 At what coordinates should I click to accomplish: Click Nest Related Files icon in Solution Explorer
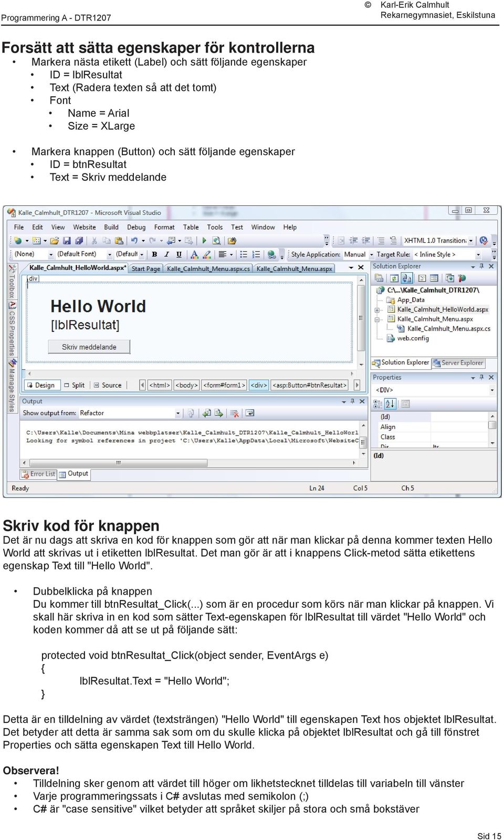(x=407, y=278)
